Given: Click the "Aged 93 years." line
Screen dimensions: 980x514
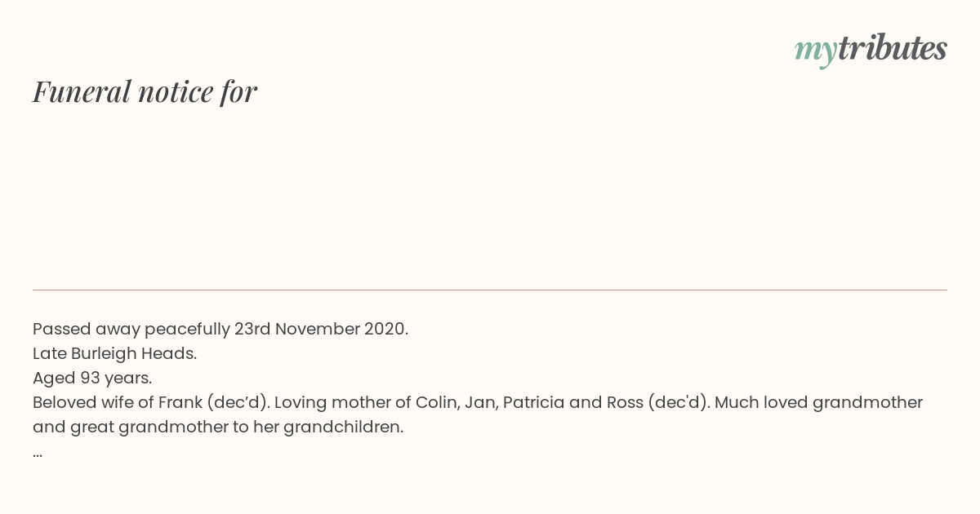Looking at the screenshot, I should [92, 379].
